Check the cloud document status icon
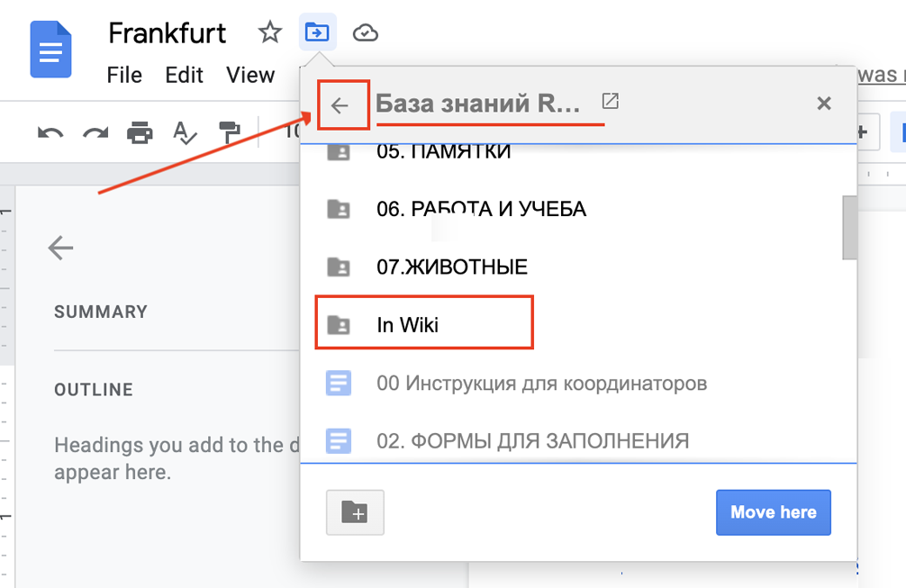Image resolution: width=906 pixels, height=588 pixels. (x=365, y=33)
